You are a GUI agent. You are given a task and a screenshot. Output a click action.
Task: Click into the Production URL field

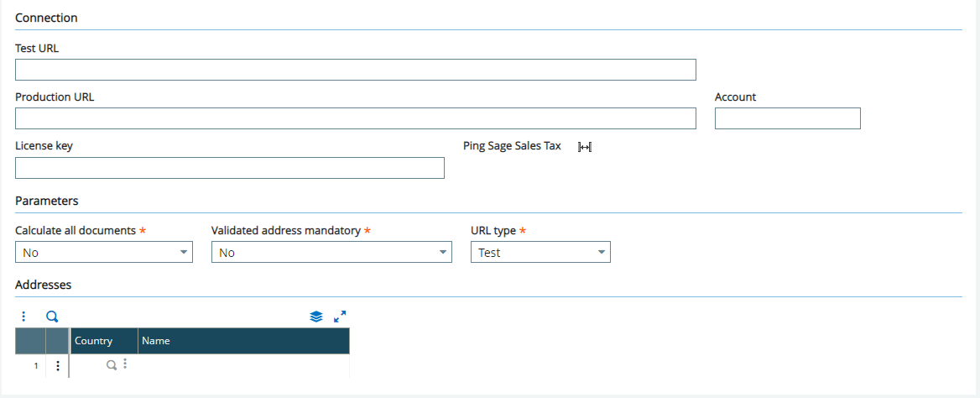coord(355,118)
